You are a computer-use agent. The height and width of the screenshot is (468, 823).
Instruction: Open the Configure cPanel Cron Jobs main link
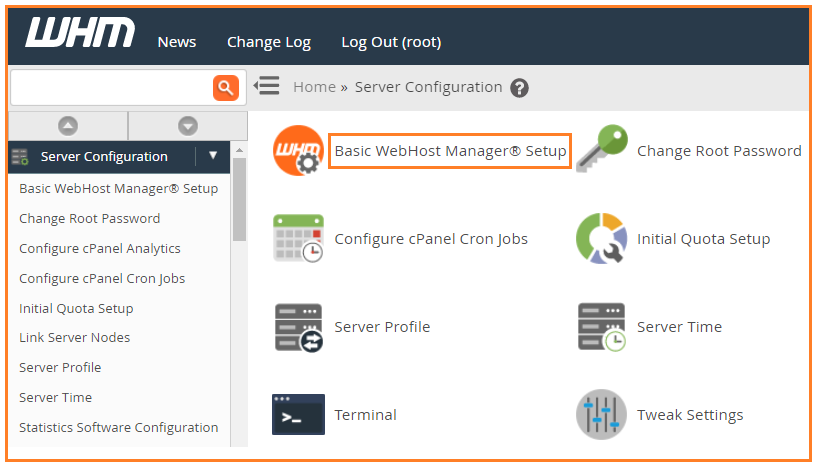[x=431, y=239]
